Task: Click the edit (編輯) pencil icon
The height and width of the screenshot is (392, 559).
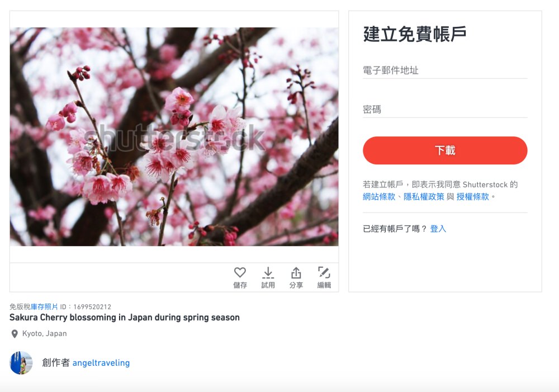Action: point(324,272)
